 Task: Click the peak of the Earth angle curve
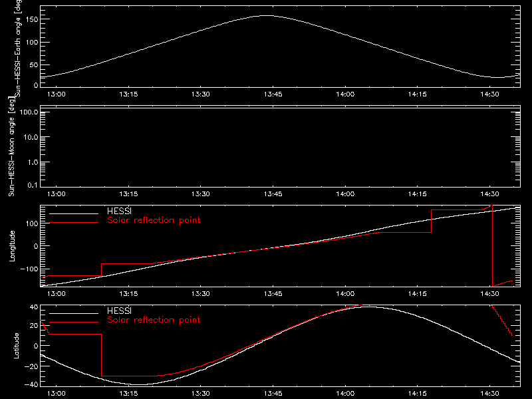point(267,15)
